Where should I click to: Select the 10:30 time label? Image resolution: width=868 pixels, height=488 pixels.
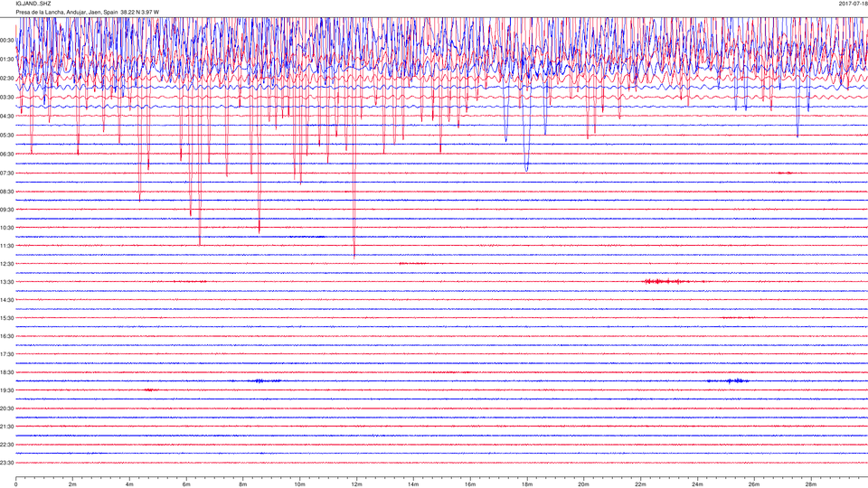[7, 228]
